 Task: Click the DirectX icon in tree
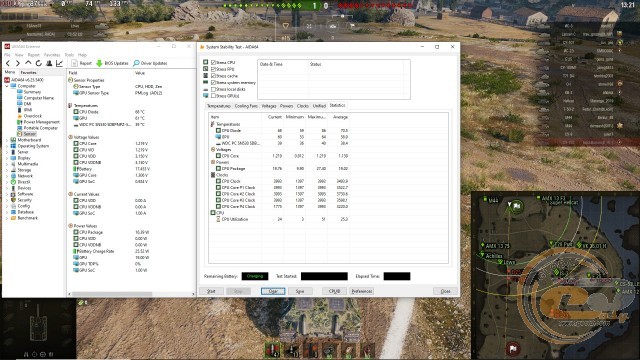13,182
